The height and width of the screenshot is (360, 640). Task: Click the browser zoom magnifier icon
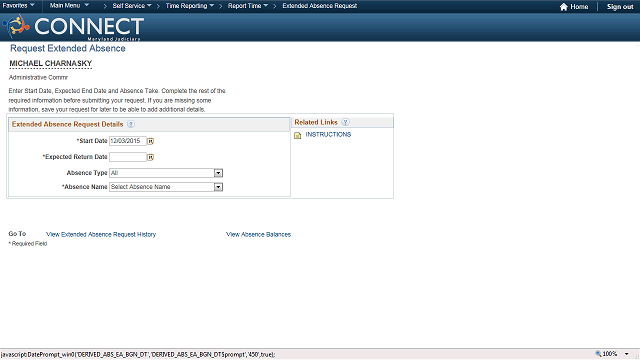[x=598, y=354]
